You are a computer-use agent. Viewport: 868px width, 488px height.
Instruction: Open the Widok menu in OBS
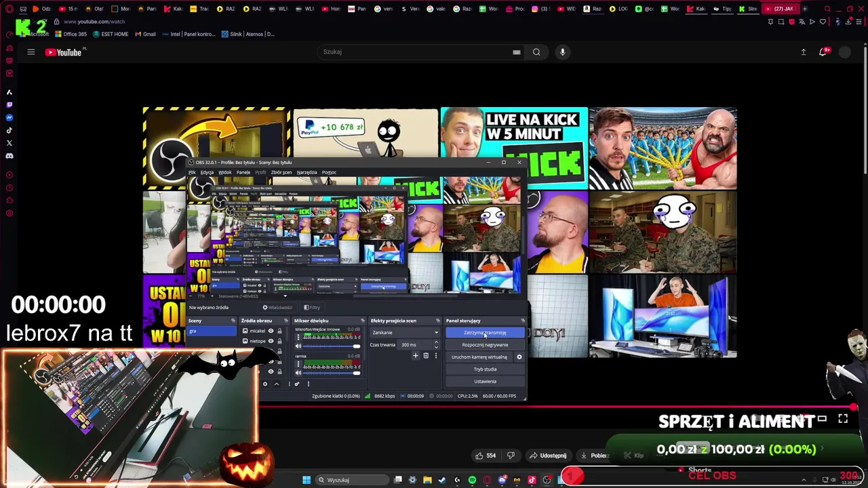(224, 172)
